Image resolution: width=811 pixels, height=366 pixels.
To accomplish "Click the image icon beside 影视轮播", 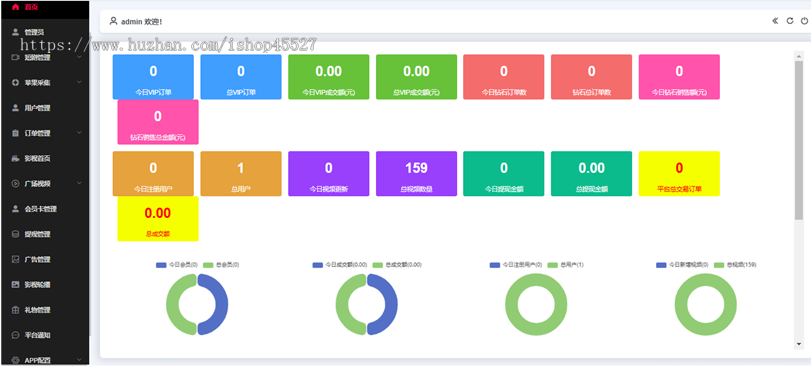I will 15,284.
